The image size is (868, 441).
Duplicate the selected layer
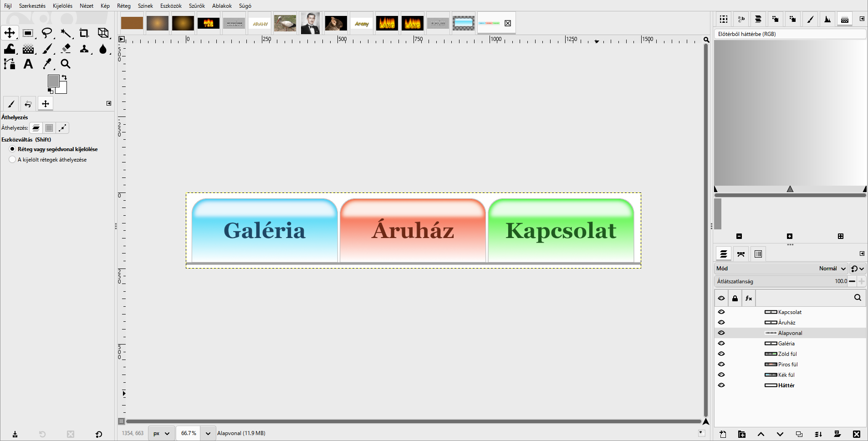pyautogui.click(x=799, y=434)
